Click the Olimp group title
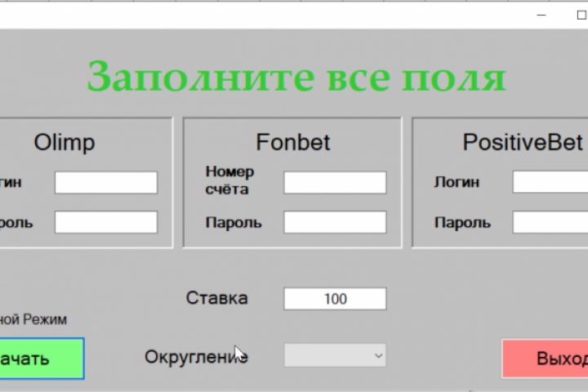The width and height of the screenshot is (588, 392). click(65, 143)
